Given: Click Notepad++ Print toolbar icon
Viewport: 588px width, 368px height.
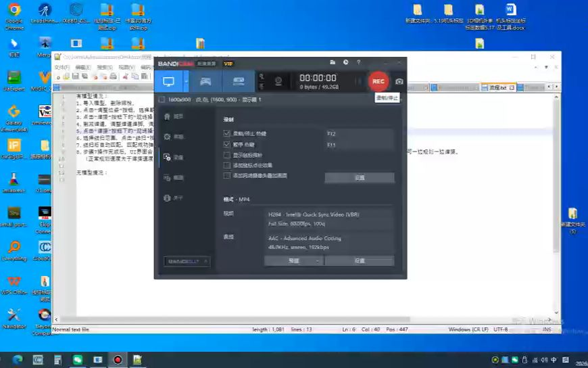Looking at the screenshot, I should coord(113,76).
